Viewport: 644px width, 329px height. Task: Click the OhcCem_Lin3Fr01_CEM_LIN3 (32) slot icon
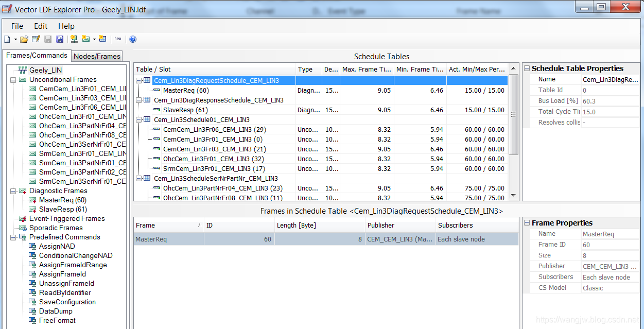[157, 159]
